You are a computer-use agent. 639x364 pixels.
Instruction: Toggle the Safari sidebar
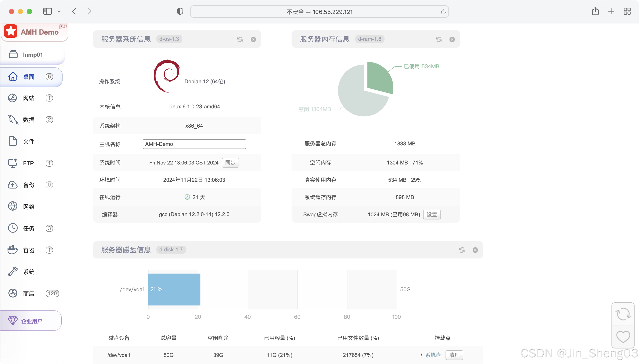pyautogui.click(x=47, y=12)
